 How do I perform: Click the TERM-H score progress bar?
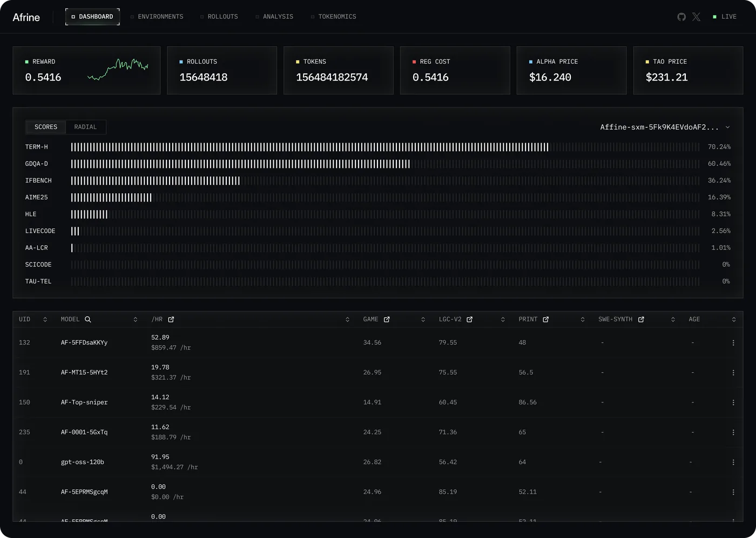[385, 147]
